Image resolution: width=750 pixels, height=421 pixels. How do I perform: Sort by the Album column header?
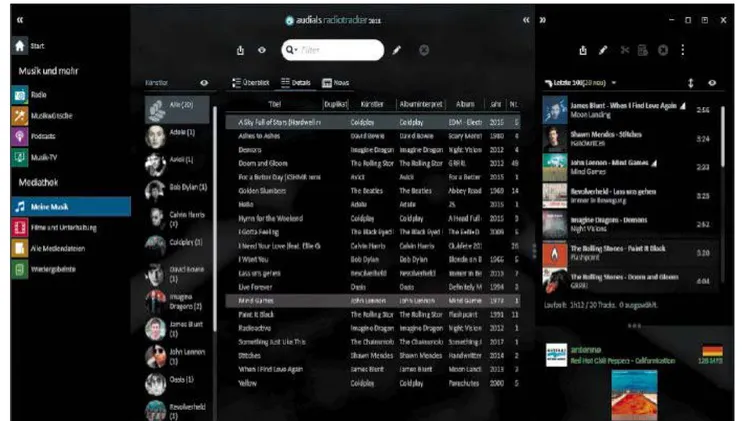[465, 104]
